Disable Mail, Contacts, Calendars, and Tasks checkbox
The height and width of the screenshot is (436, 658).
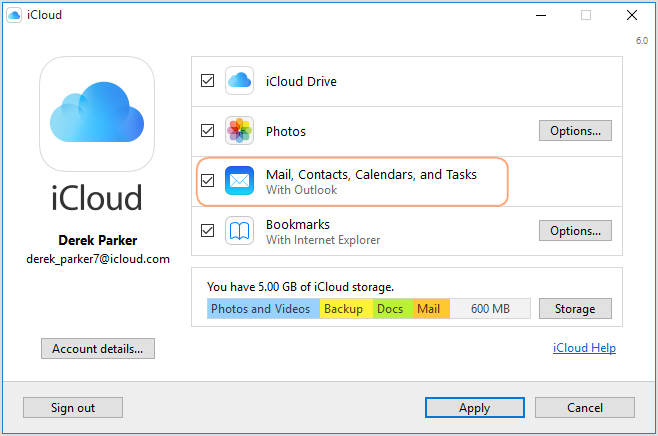207,181
